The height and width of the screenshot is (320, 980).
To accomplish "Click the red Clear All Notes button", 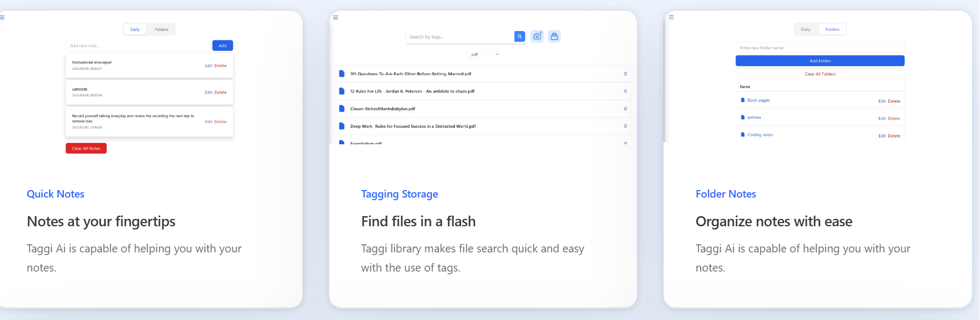I will 86,149.
